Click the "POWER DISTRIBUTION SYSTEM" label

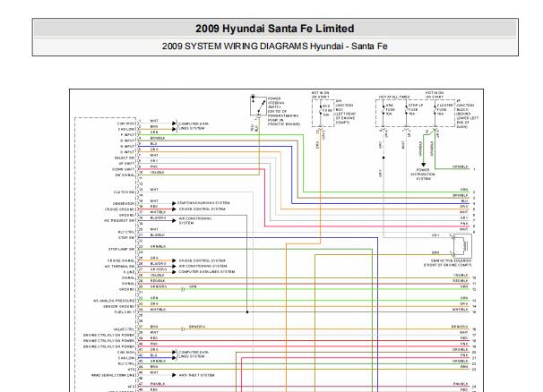point(423,175)
